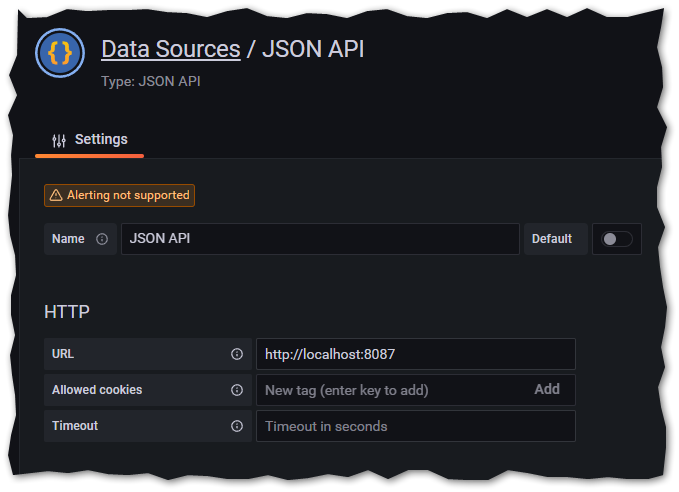Click the Allowed cookies label
The image size is (679, 492).
pyautogui.click(x=97, y=390)
